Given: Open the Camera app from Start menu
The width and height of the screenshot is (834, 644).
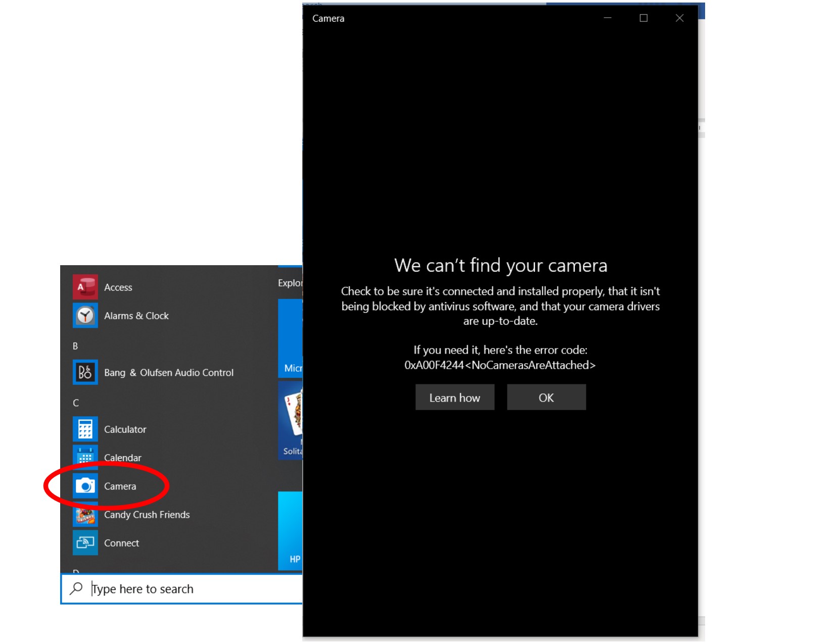Looking at the screenshot, I should tap(119, 486).
